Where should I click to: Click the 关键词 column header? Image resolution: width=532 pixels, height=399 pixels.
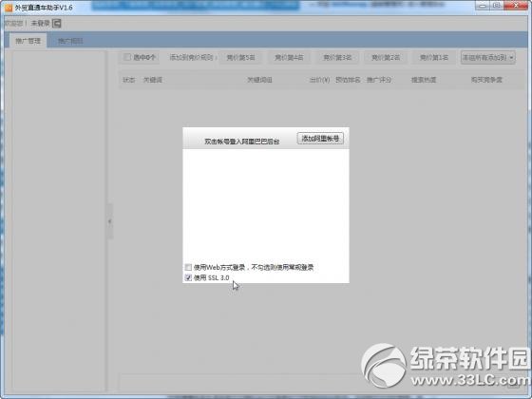pos(153,80)
